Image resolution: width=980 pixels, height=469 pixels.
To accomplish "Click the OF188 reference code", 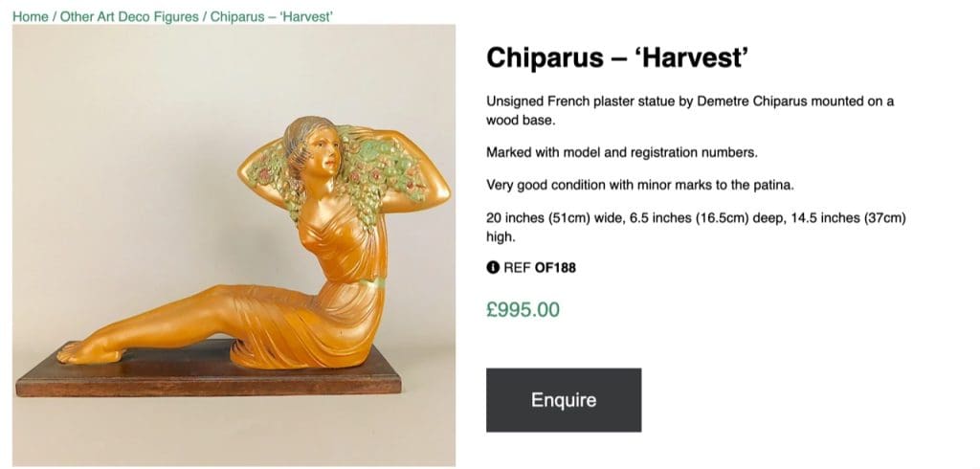I will 556,268.
